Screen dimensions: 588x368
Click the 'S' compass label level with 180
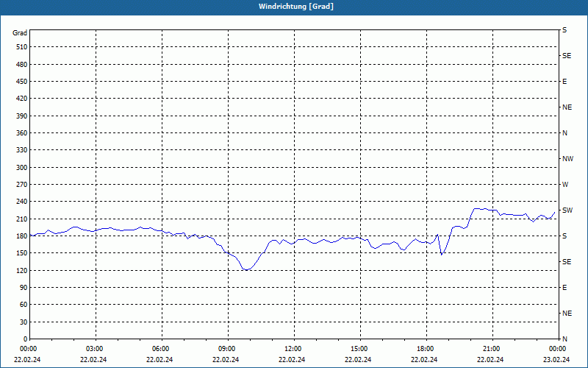pos(564,236)
